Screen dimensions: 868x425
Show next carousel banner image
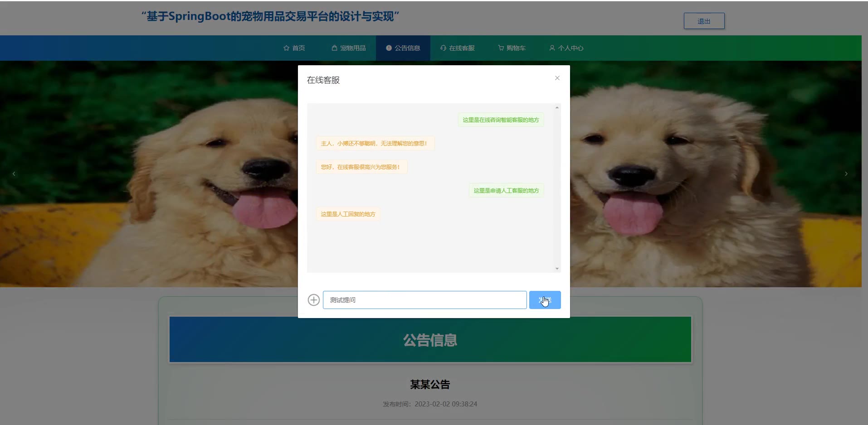coord(846,174)
